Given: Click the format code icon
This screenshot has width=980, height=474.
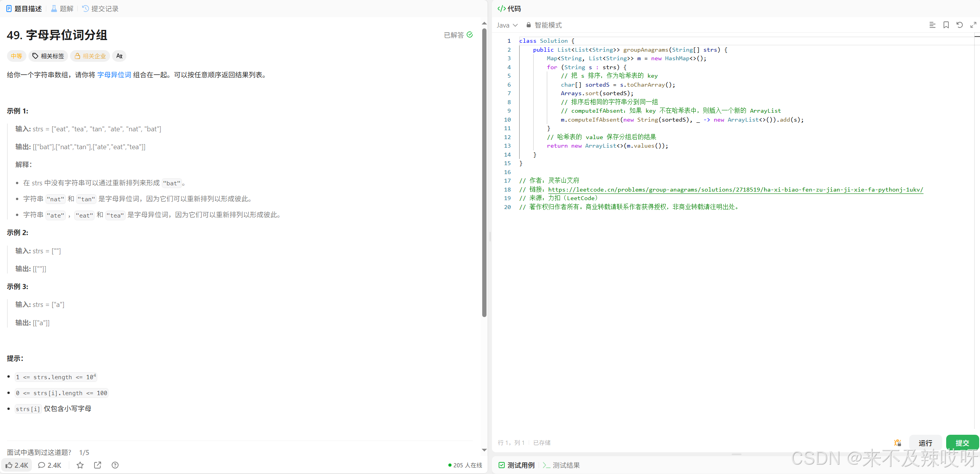Looking at the screenshot, I should click(x=932, y=25).
